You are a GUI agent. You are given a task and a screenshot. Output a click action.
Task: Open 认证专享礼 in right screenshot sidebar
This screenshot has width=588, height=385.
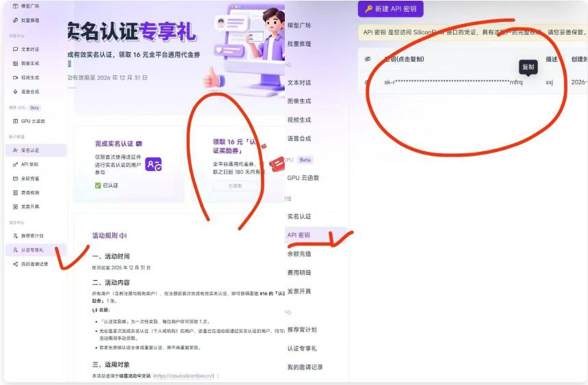pos(302,348)
